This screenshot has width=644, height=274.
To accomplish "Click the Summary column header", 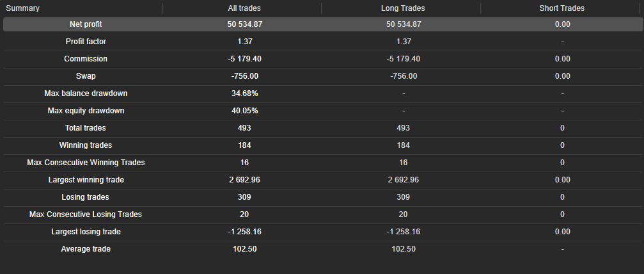I will point(23,8).
